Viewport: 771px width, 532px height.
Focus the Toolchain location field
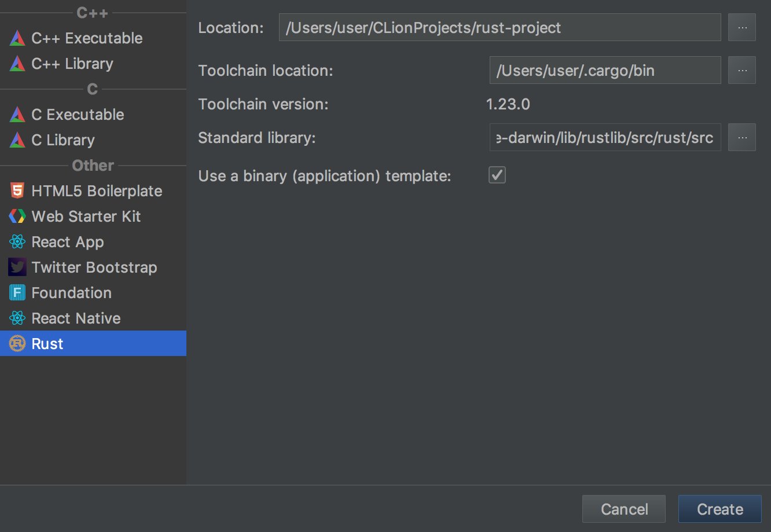pos(605,70)
